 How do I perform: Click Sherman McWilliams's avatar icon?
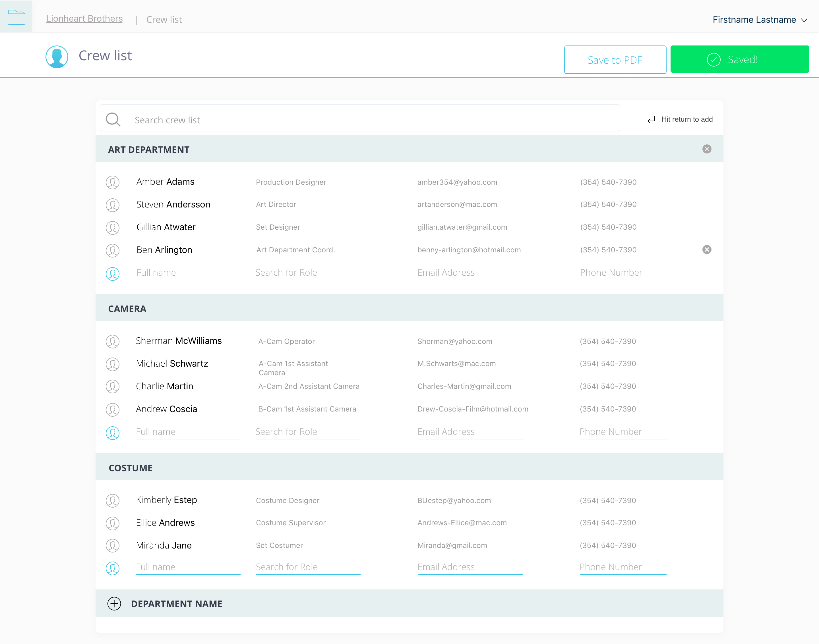click(x=112, y=342)
